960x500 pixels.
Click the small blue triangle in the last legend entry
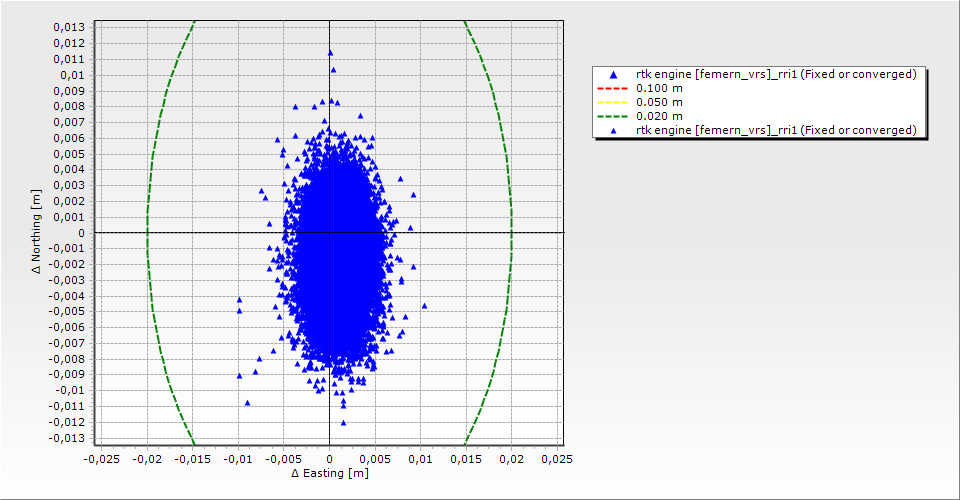pyautogui.click(x=612, y=130)
